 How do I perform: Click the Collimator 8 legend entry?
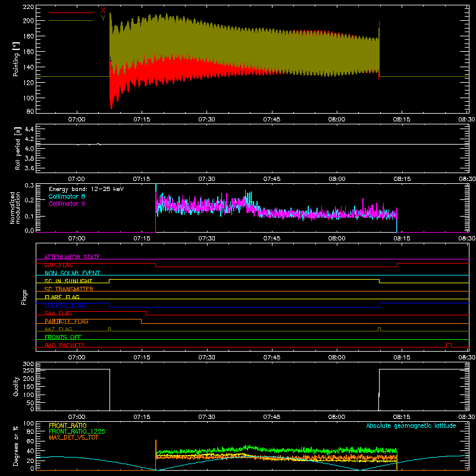click(67, 196)
